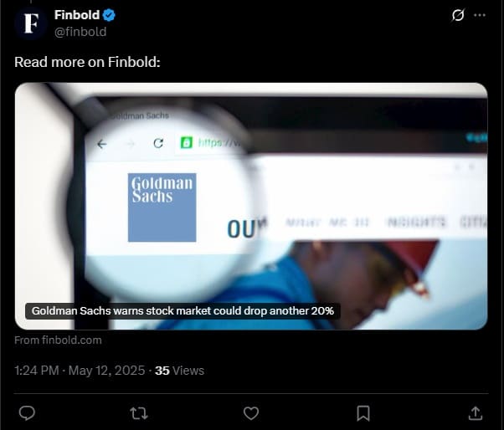Click the May 12, 2025 date
This screenshot has width=504, height=430.
106,371
